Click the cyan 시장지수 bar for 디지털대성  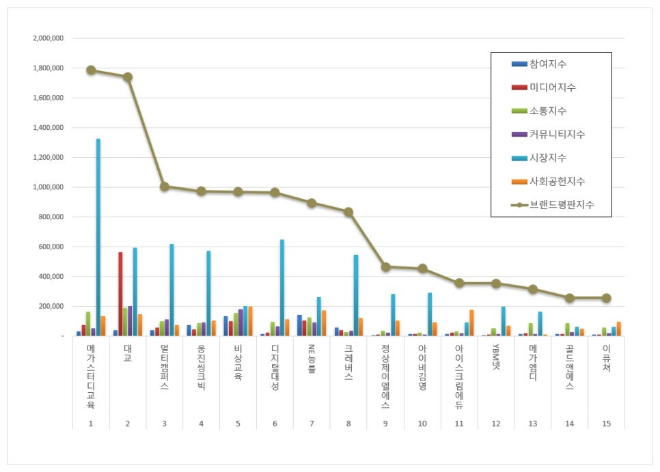tap(281, 287)
